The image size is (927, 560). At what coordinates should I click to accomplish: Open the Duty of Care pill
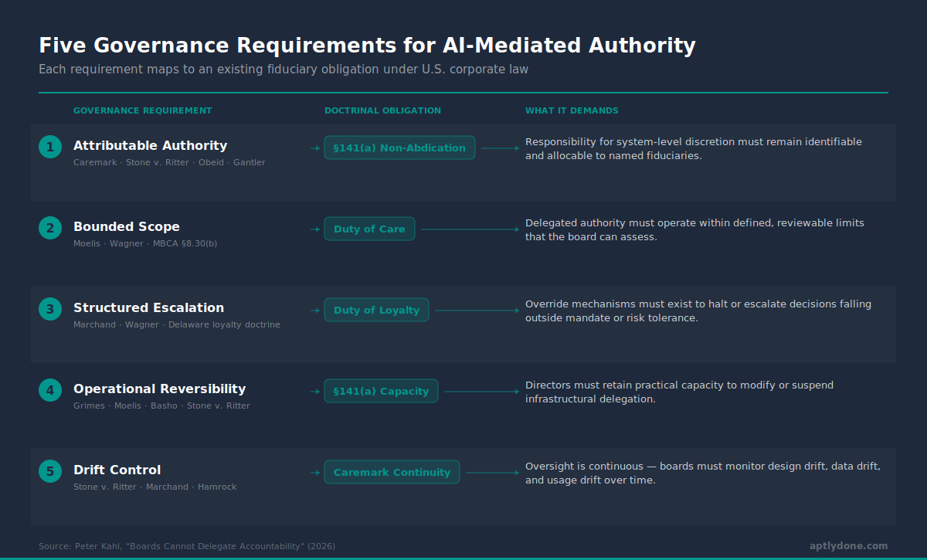pos(369,229)
